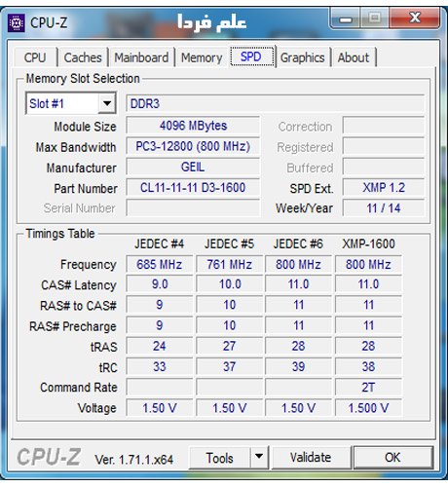Image resolution: width=448 pixels, height=487 pixels.
Task: Switch to the Memory tab
Action: point(202,57)
